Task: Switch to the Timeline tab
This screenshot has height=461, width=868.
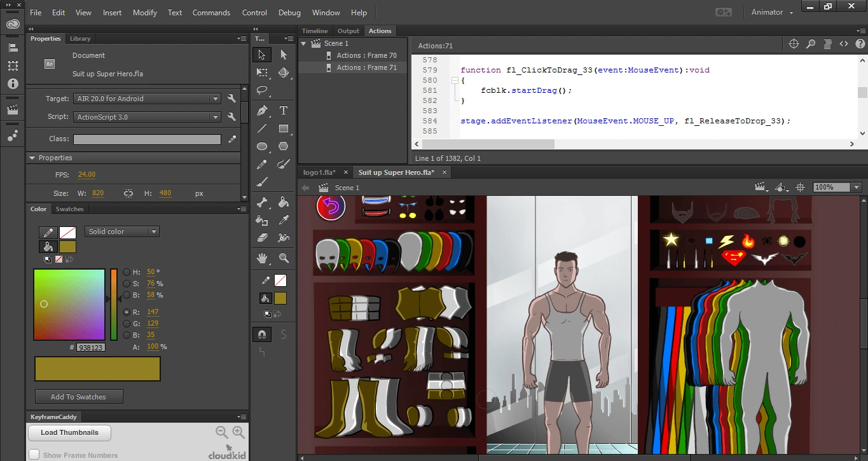Action: click(x=315, y=31)
